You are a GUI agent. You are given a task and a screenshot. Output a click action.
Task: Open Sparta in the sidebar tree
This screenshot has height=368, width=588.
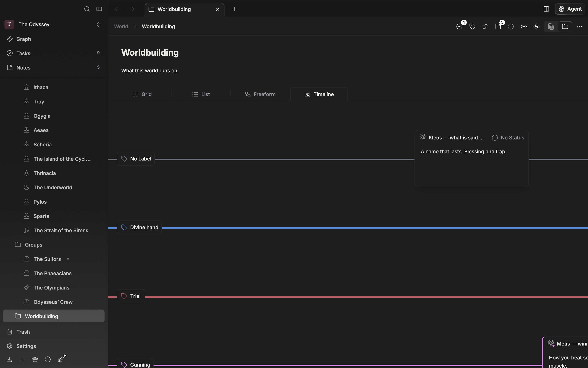pyautogui.click(x=54, y=216)
